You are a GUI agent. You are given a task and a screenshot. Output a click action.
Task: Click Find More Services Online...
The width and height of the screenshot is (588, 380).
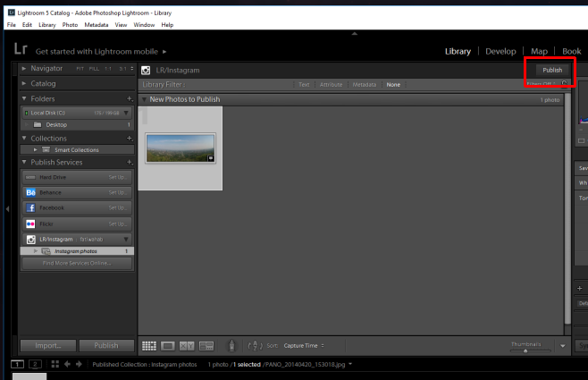coord(77,264)
